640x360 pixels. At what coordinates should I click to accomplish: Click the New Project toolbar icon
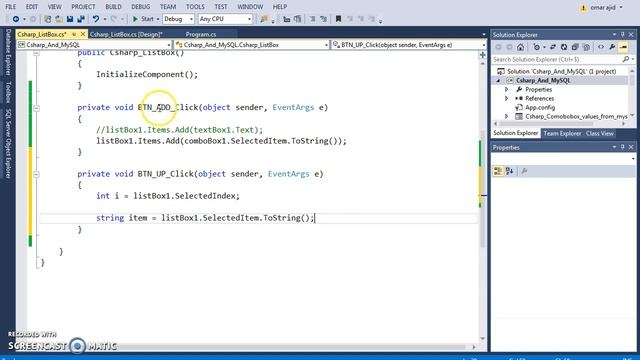[x=48, y=19]
